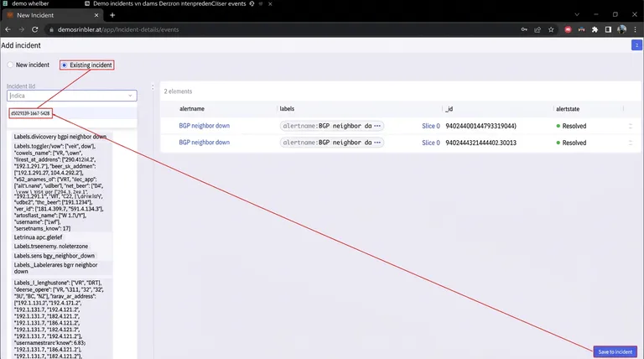The width and height of the screenshot is (644, 359).
Task: Go forward using the browser forward arrow
Action: click(x=21, y=29)
